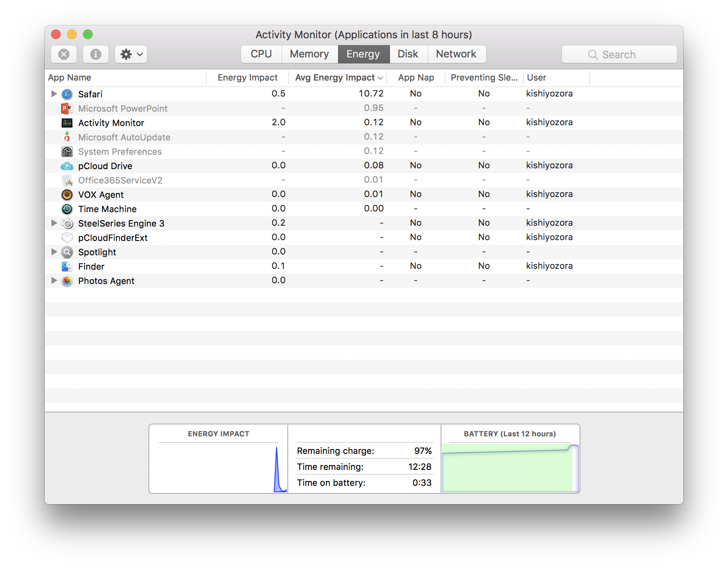
Task: Click the green full-screen window button
Action: 88,34
